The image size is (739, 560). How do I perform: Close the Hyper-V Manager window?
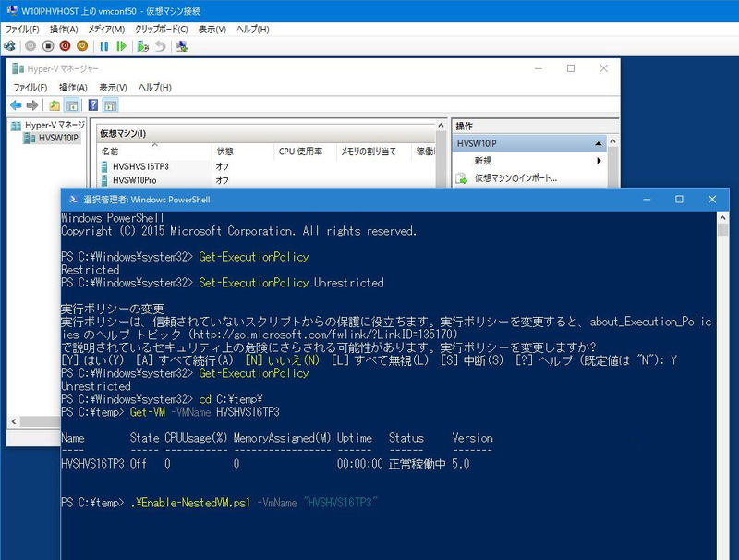(604, 68)
